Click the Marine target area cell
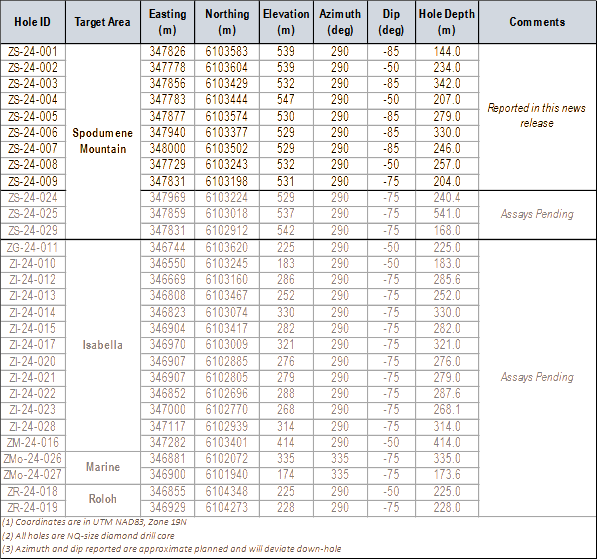597x559 pixels. click(x=103, y=467)
